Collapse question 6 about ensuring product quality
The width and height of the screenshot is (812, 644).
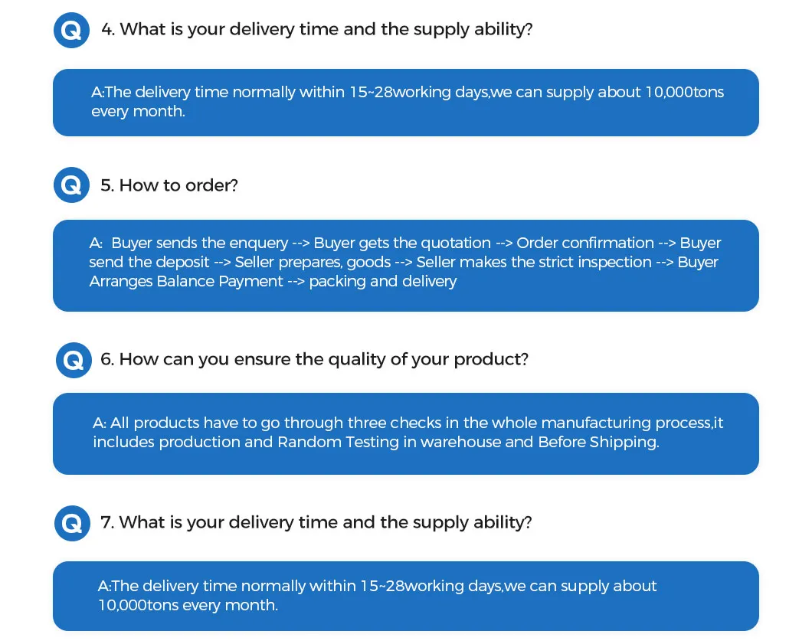pyautogui.click(x=314, y=359)
